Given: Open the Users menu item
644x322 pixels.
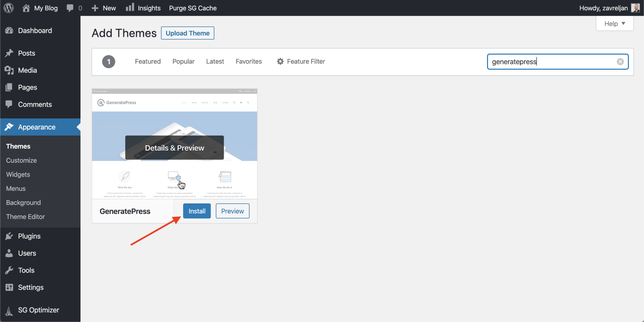Looking at the screenshot, I should pos(40,253).
